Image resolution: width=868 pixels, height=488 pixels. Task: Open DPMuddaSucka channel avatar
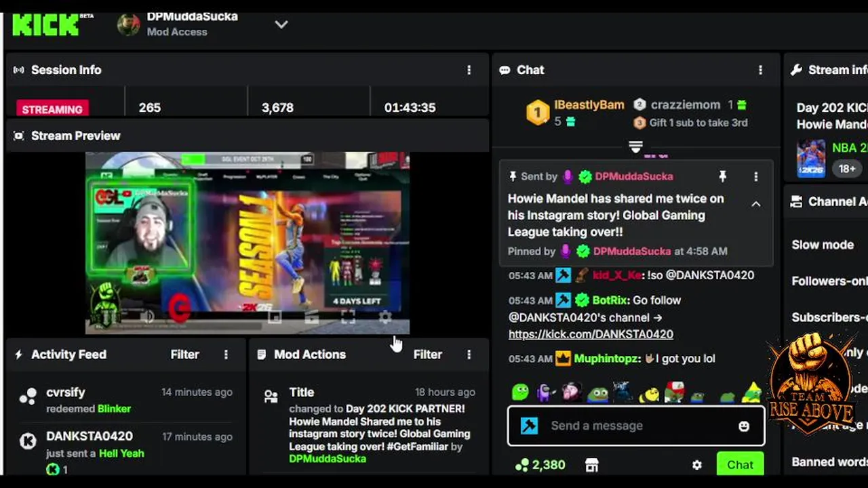click(x=129, y=24)
